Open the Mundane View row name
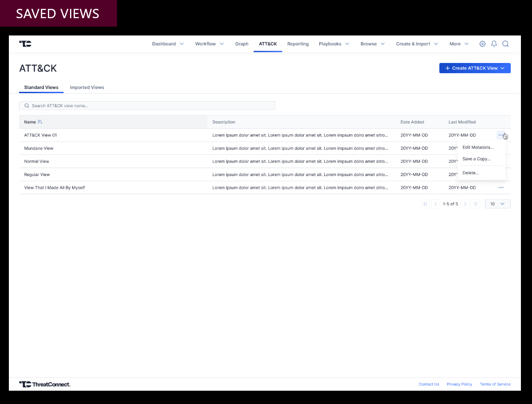The width and height of the screenshot is (532, 404). click(x=39, y=148)
